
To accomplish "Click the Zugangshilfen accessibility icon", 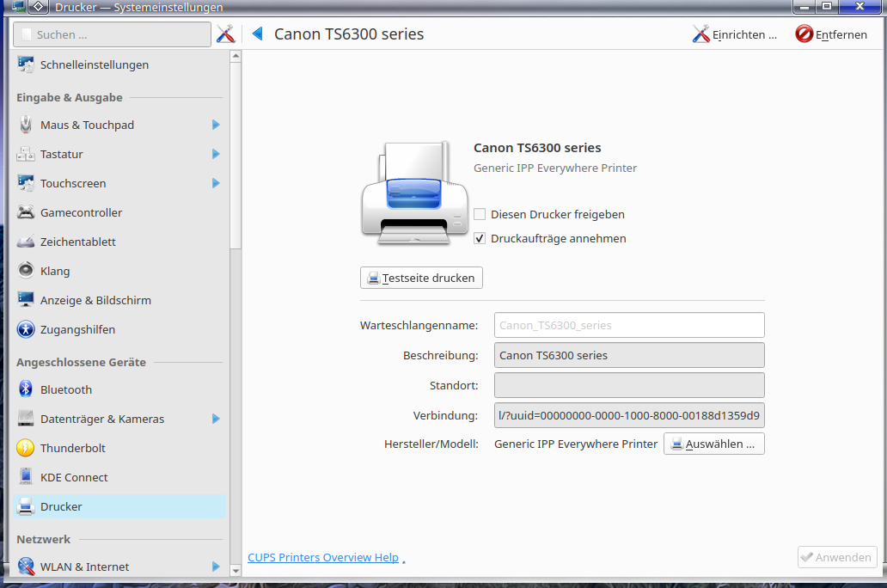I will point(26,329).
